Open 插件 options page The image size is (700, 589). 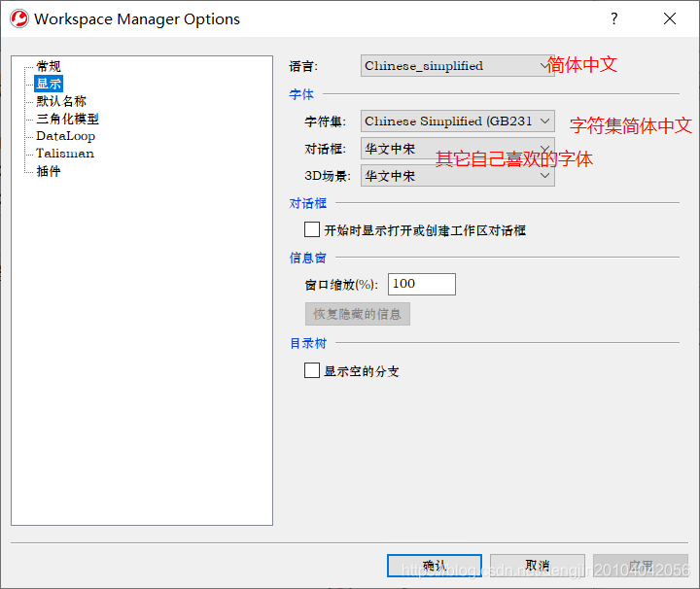coord(49,171)
